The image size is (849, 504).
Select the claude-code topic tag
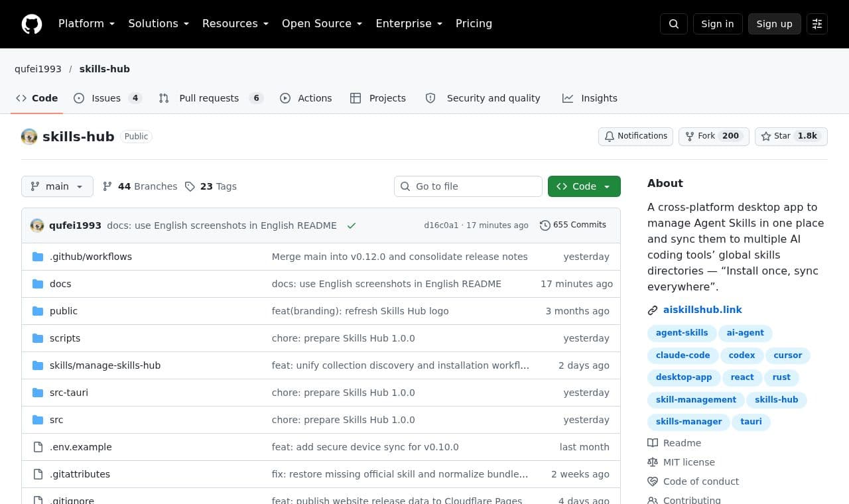(683, 355)
